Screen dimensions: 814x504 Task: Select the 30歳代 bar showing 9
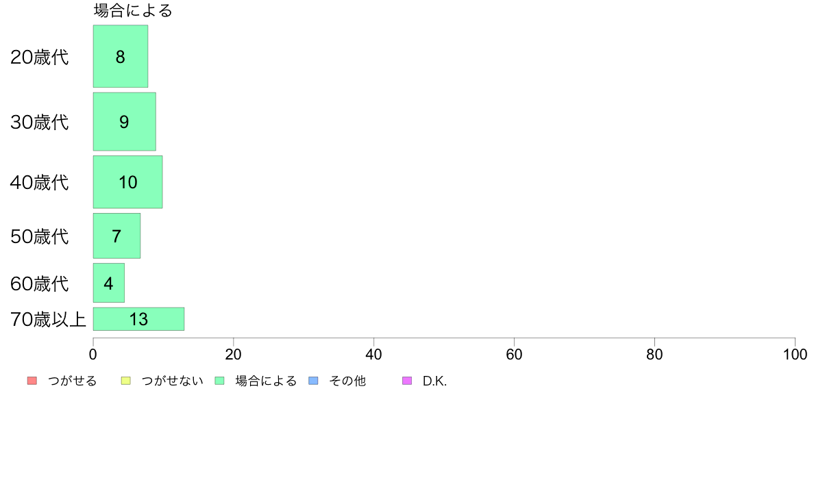click(x=125, y=121)
